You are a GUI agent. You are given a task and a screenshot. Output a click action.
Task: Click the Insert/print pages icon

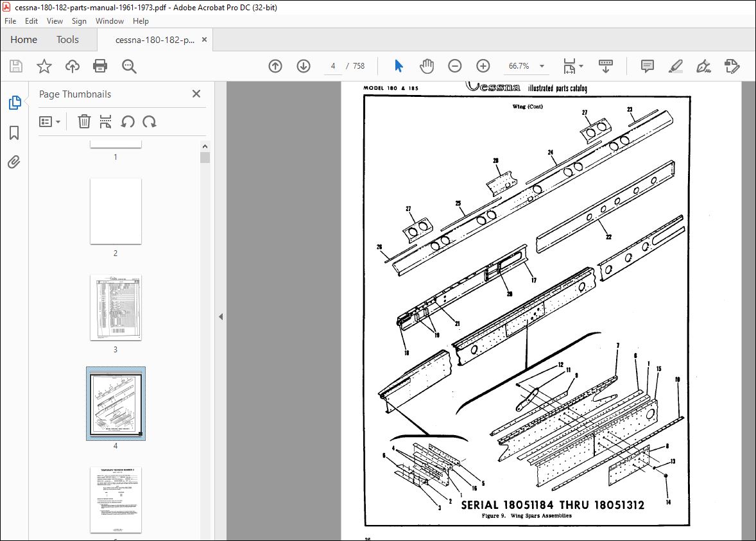[106, 121]
